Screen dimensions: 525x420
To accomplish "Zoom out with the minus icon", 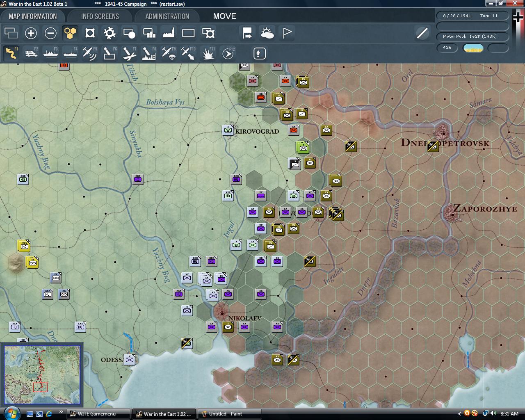I will (50, 33).
